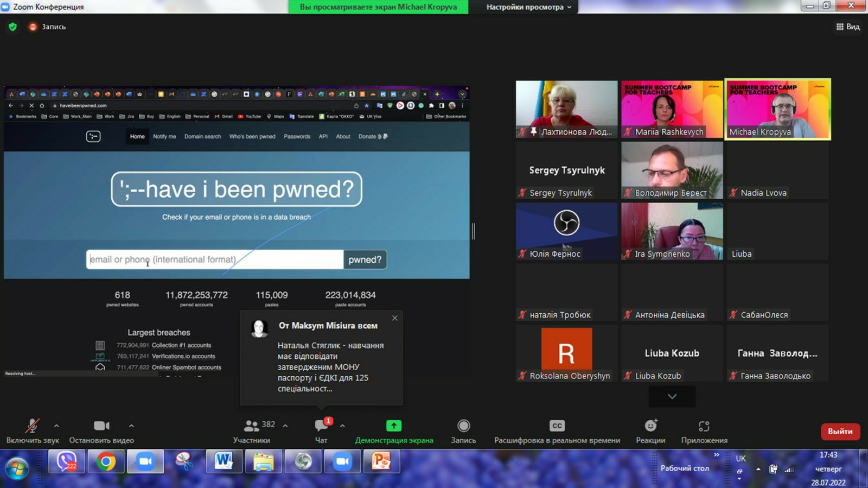Image resolution: width=868 pixels, height=488 pixels.
Task: Expand video options arrow beside camera
Action: (x=131, y=426)
